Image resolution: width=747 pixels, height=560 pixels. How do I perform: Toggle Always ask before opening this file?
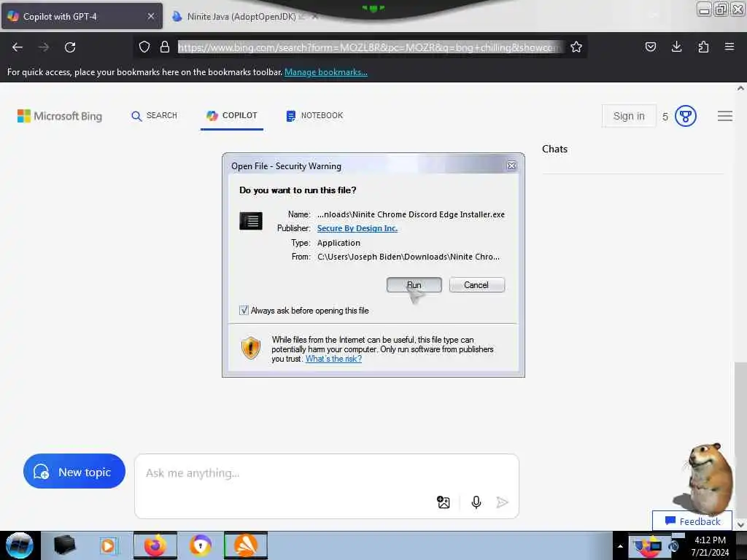coord(244,311)
